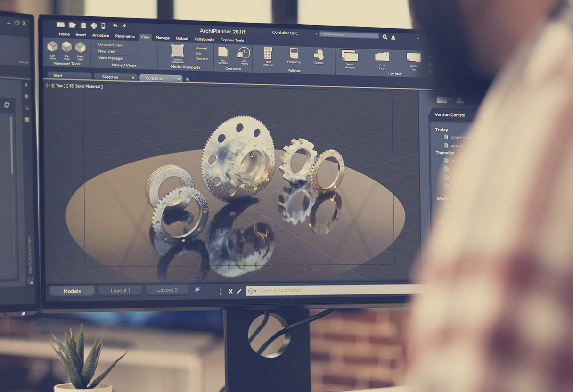Click the [Top] viewport view label
Viewport: 573px width, 392px height.
point(58,86)
